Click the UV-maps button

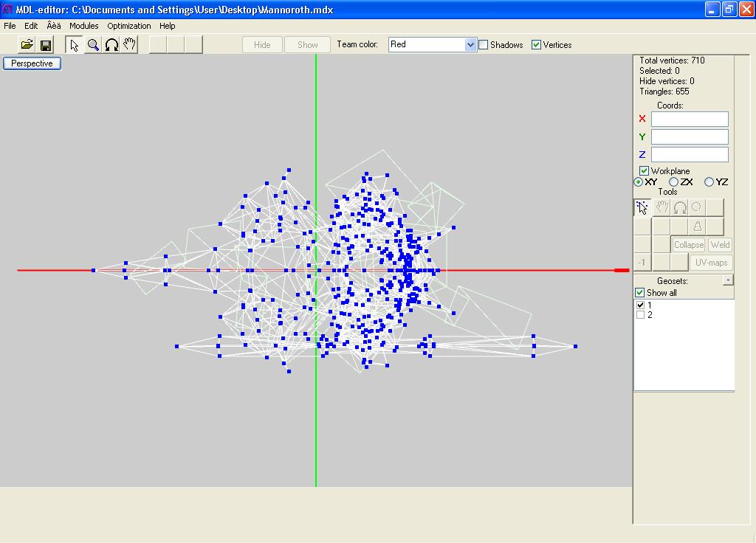coord(711,263)
